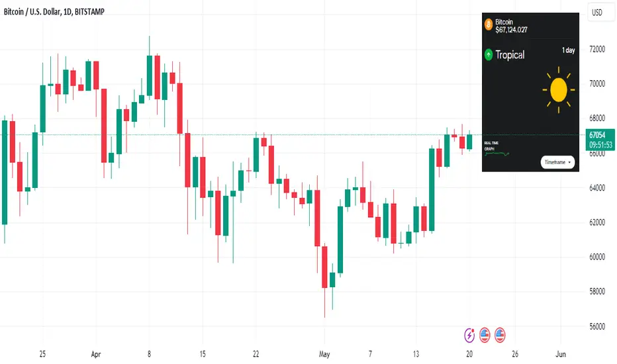Click the first US flag event icon

[x=485, y=336]
